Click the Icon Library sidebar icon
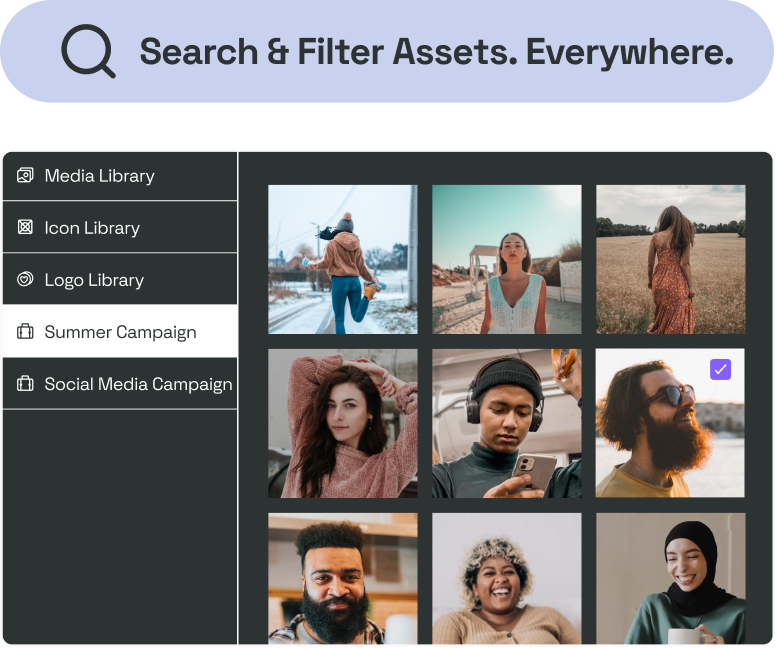 (25, 227)
